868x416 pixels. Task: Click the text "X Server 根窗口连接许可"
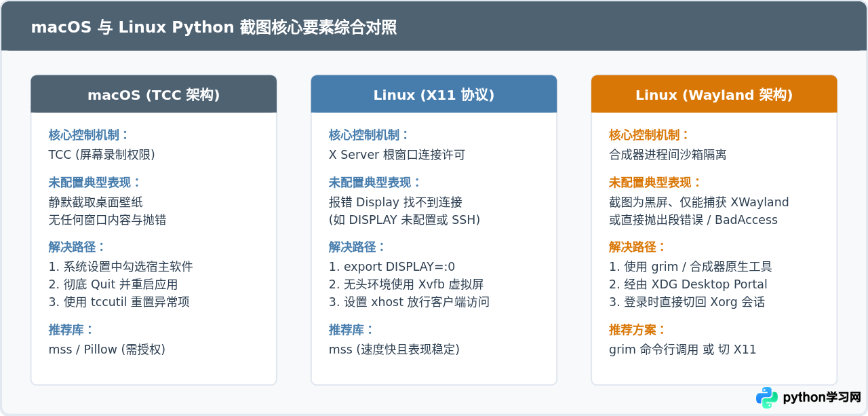(397, 155)
